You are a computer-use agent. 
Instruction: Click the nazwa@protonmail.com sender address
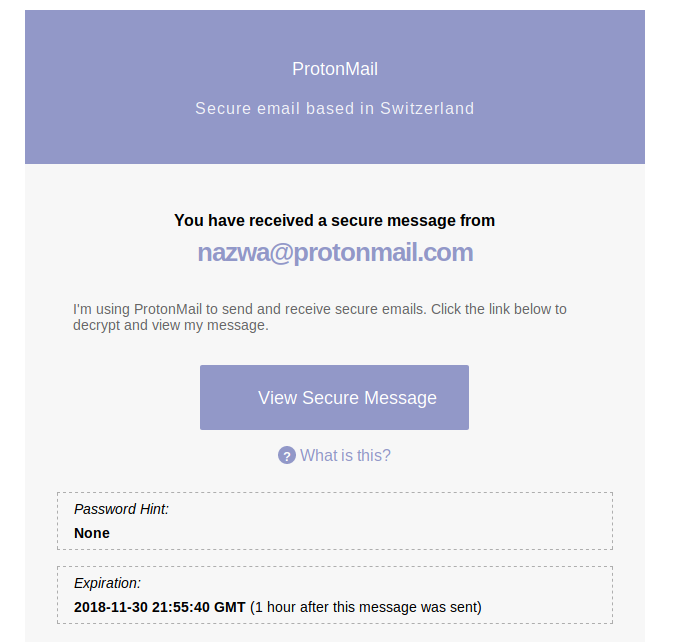(x=335, y=253)
